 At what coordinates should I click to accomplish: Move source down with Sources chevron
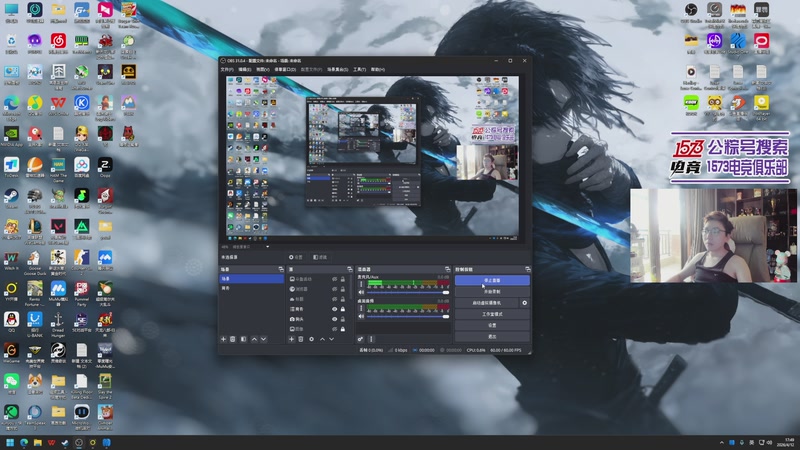331,339
